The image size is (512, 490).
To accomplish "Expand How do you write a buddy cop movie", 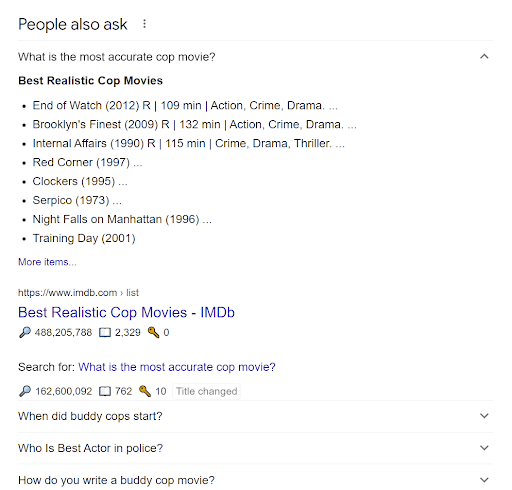I will coord(255,480).
